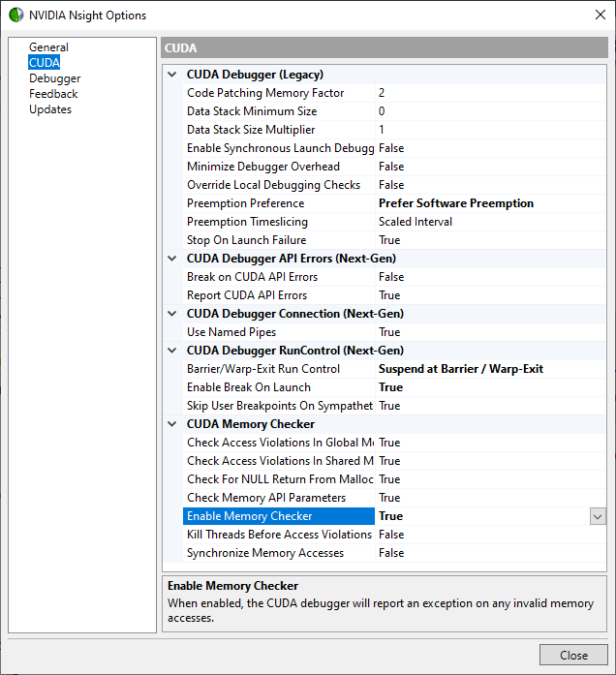Select Skip User Breakpoints On Sympathetic property
Image resolution: width=616 pixels, height=675 pixels.
pos(279,406)
